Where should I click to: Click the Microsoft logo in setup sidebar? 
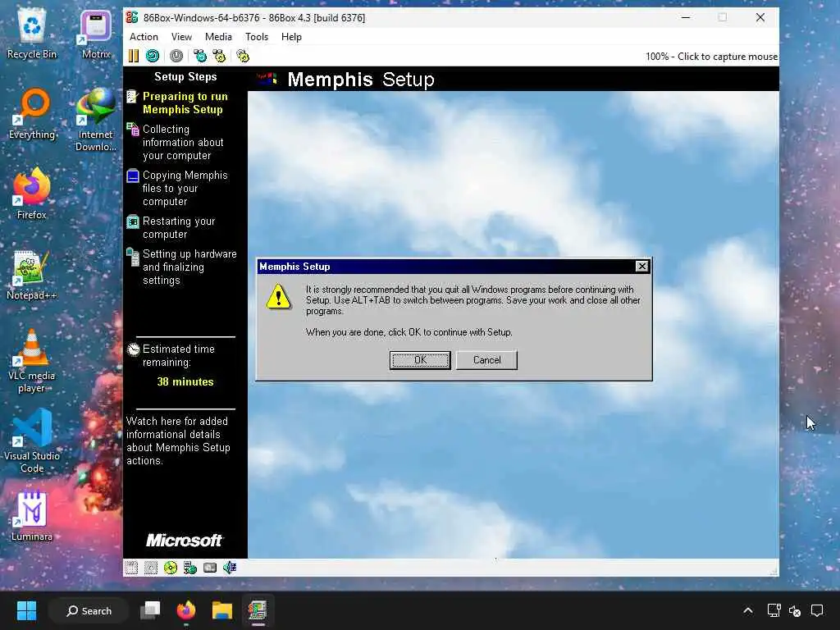tap(185, 540)
